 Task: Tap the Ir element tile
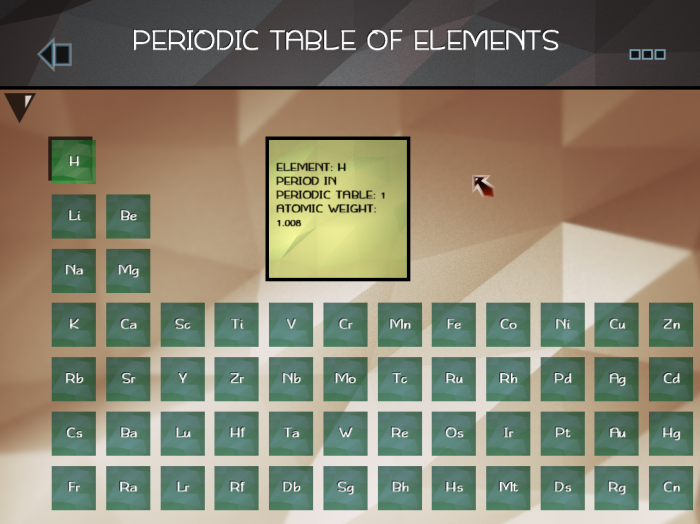click(508, 433)
